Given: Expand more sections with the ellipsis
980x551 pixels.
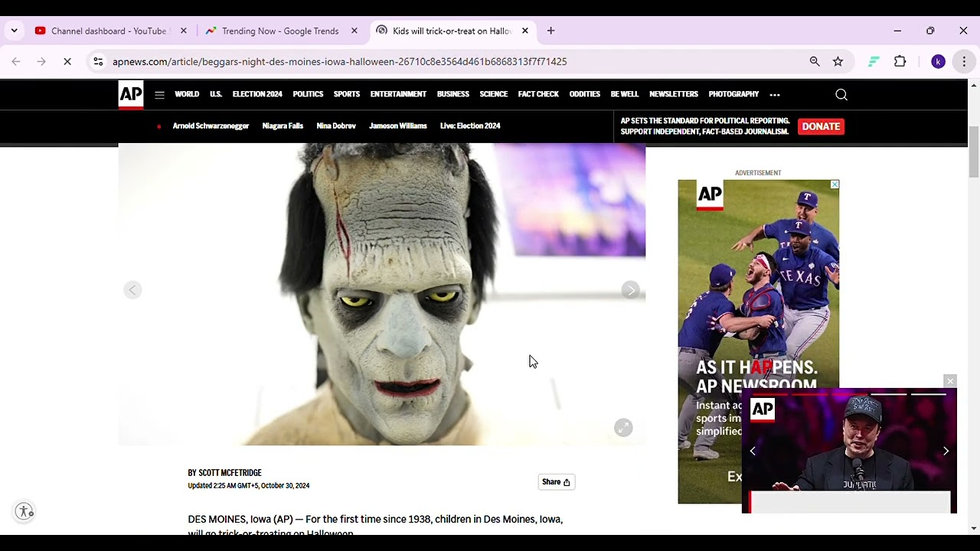Looking at the screenshot, I should [775, 95].
